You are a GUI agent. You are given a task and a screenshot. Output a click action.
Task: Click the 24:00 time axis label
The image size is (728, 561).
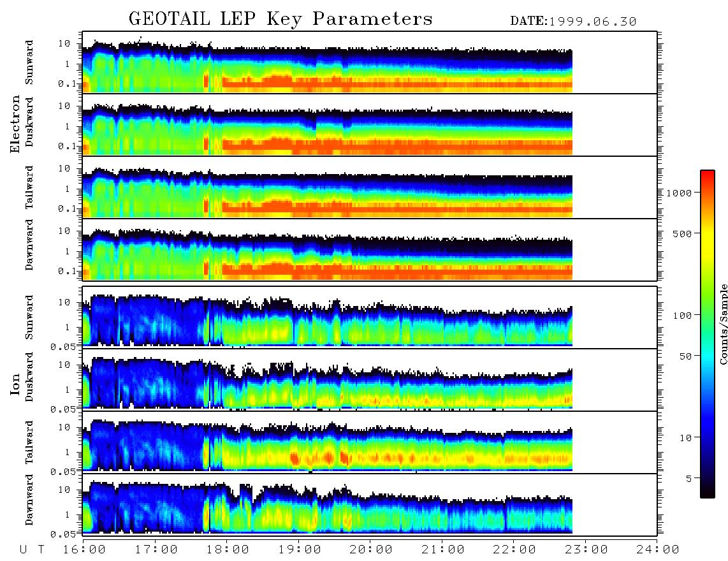coord(658,550)
